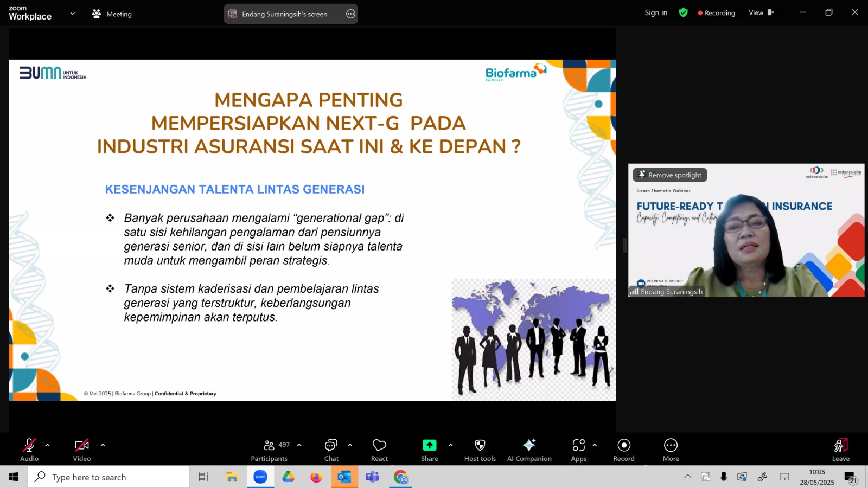
Task: Click the Sign in link
Action: (656, 12)
